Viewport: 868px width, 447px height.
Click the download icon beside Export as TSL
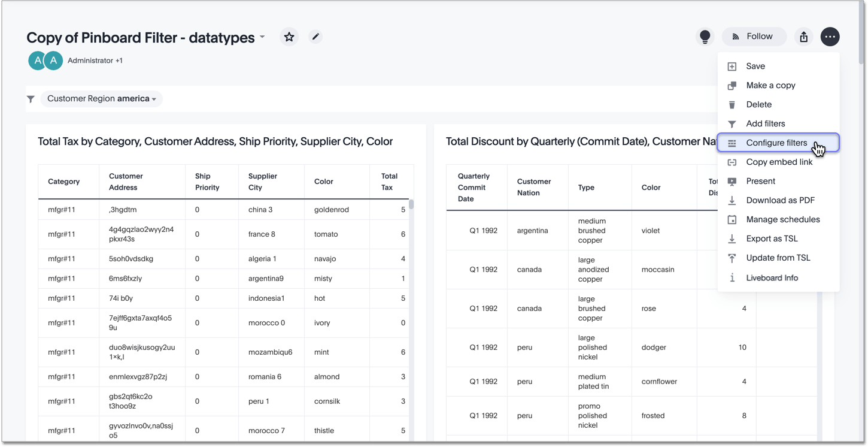click(x=732, y=238)
